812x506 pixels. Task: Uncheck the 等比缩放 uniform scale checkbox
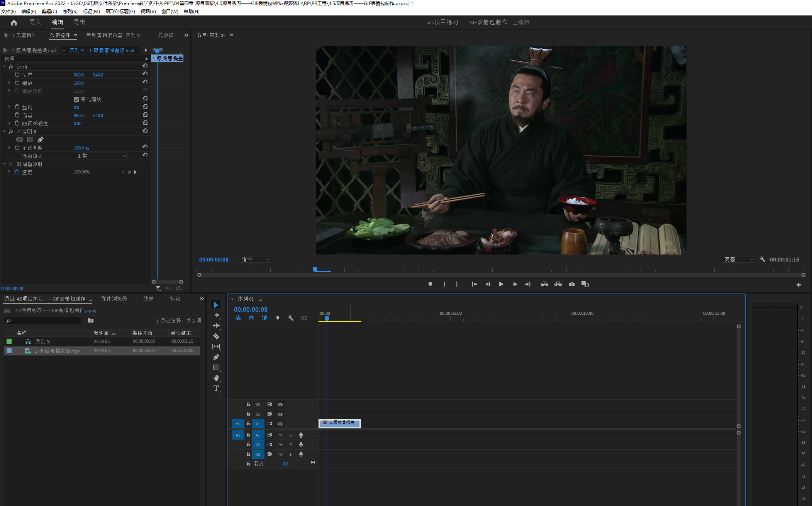[76, 100]
